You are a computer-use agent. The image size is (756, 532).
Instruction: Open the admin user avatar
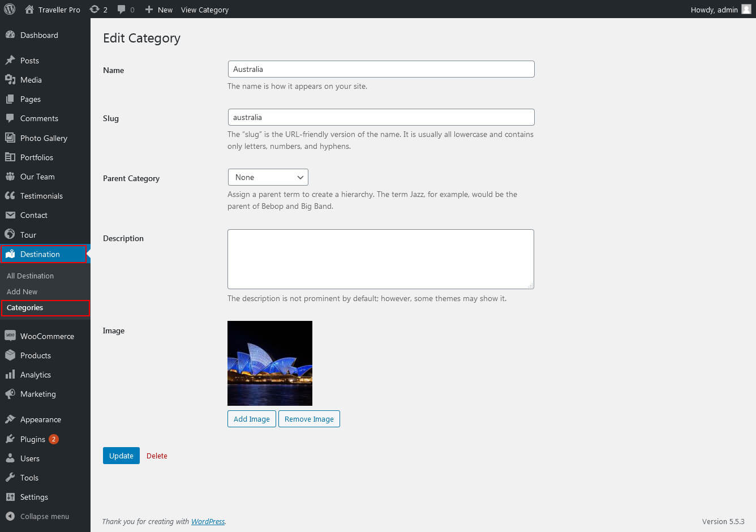746,10
